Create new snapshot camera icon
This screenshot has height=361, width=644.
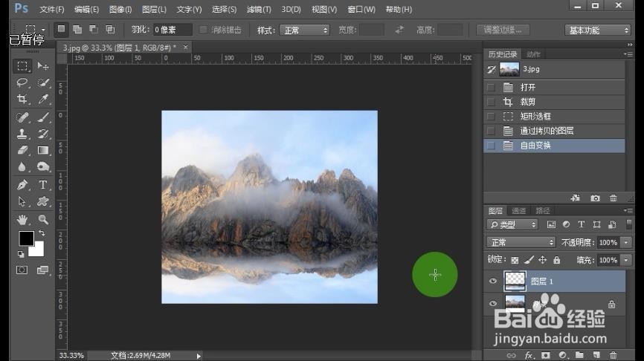pyautogui.click(x=595, y=198)
